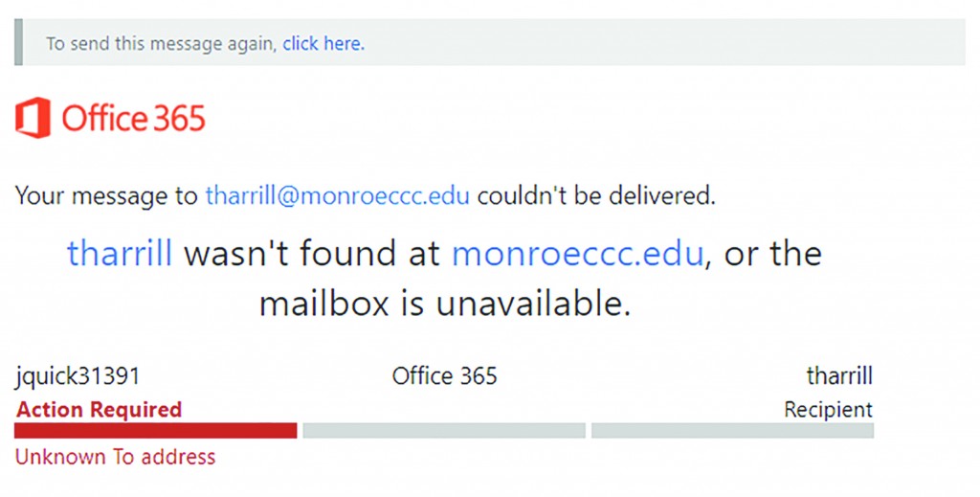Click the middle gray Office 365 status bar
This screenshot has height=497, width=980.
pos(444,431)
